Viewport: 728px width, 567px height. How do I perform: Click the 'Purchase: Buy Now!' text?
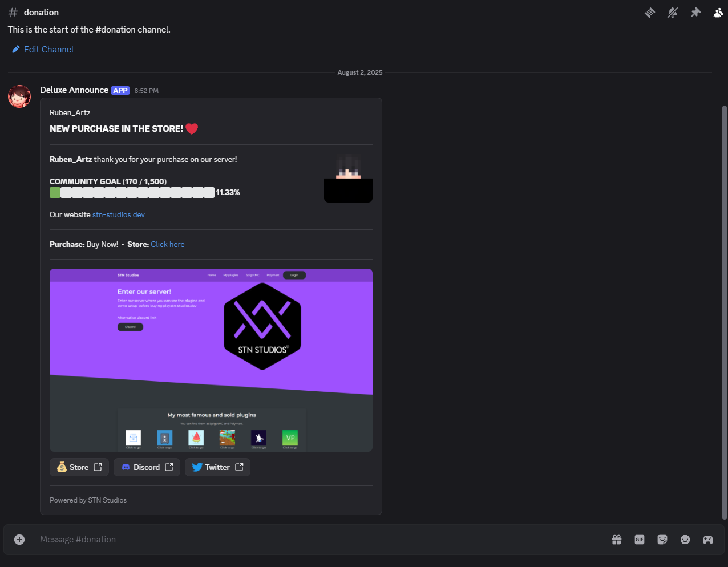pyautogui.click(x=84, y=245)
